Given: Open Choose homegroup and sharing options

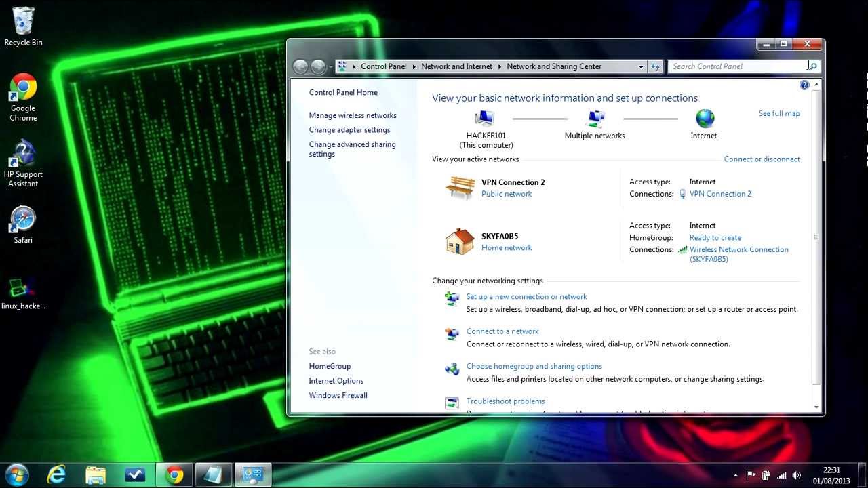Looking at the screenshot, I should pos(534,367).
